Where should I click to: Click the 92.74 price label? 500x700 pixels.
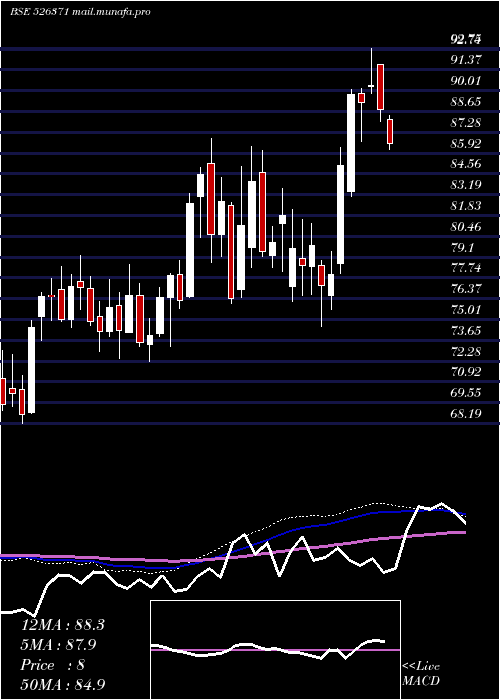pyautogui.click(x=466, y=40)
